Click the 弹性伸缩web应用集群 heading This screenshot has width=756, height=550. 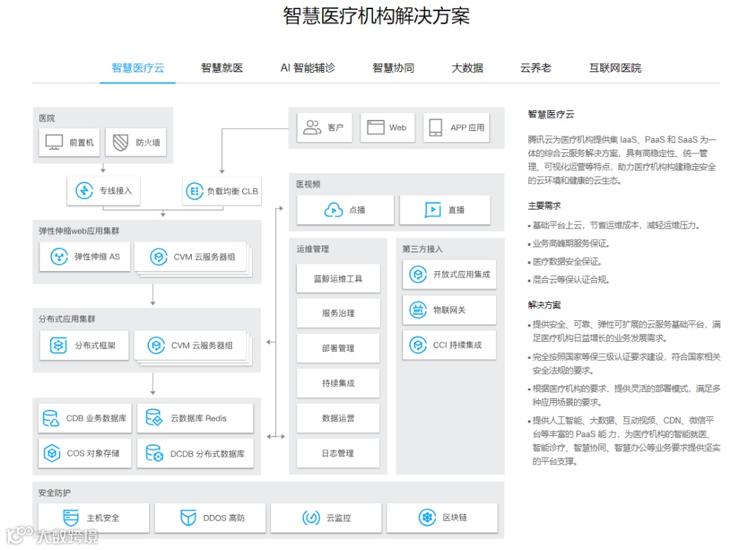[79, 231]
